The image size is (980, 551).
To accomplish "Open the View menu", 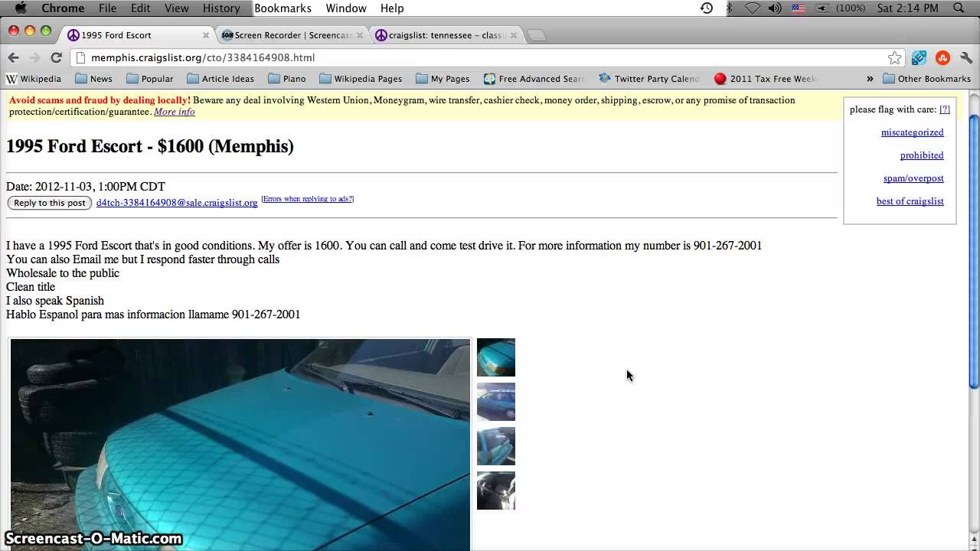I will [176, 8].
